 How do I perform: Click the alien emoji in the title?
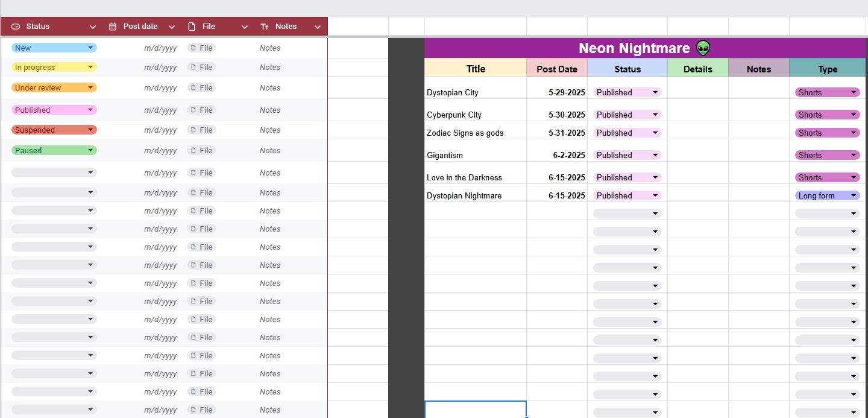[703, 48]
